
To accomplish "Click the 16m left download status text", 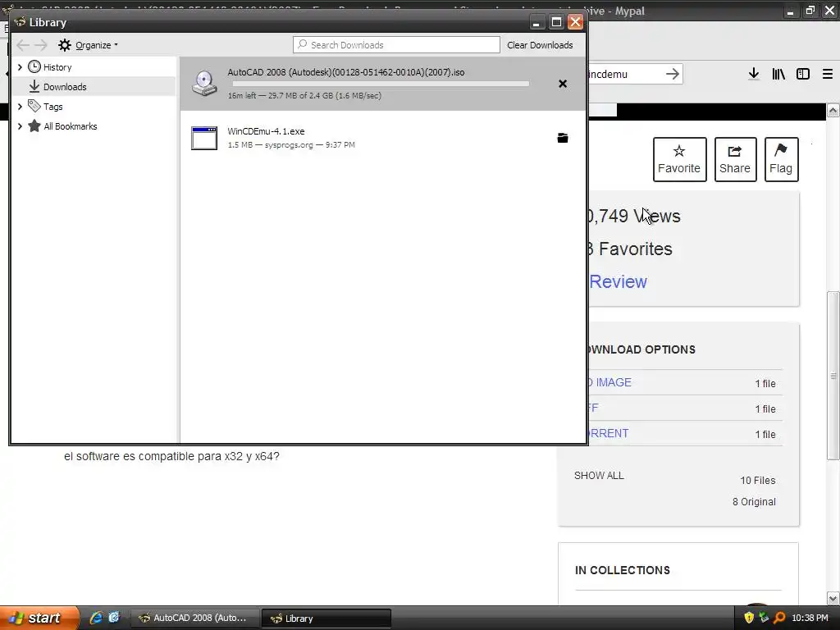I will tap(304, 96).
